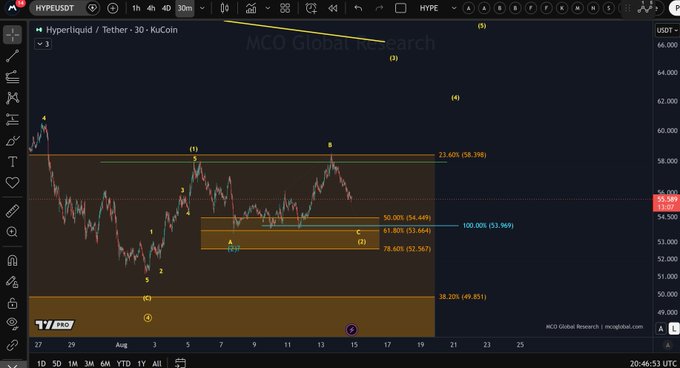The height and width of the screenshot is (368, 680).
Task: Open the USDT currency dropdown
Action: coord(667,30)
